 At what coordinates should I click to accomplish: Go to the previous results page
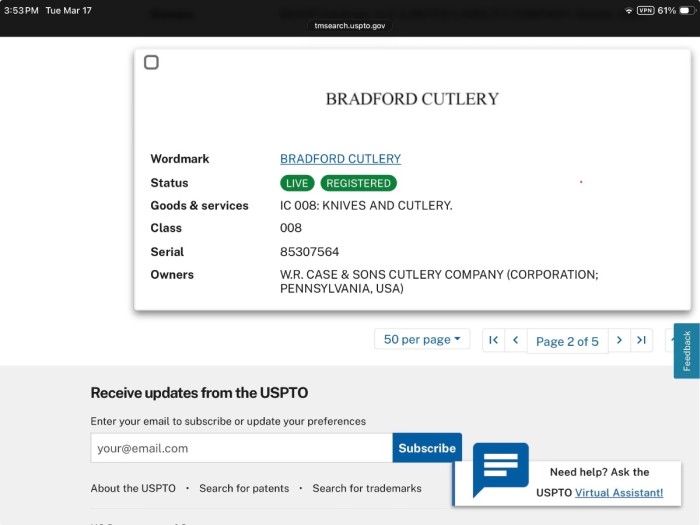click(x=516, y=341)
